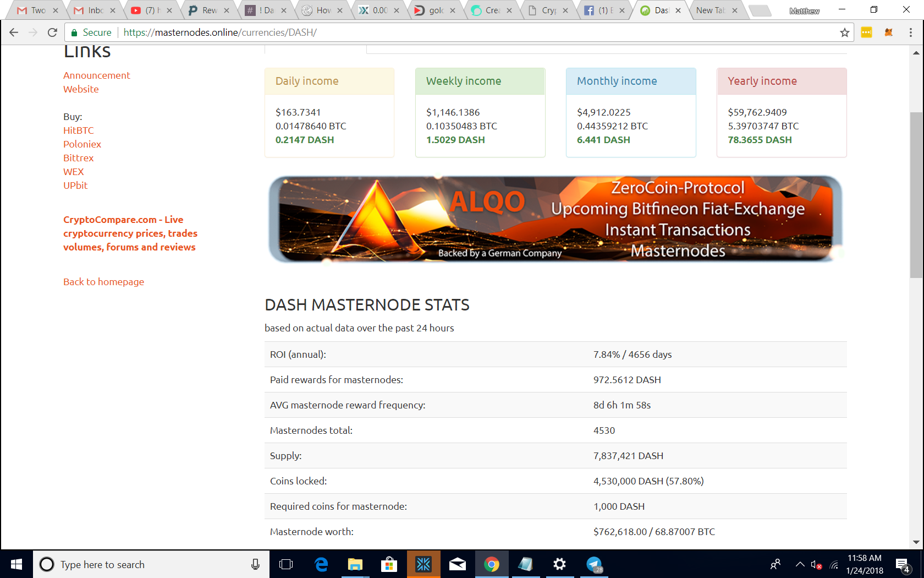Image resolution: width=924 pixels, height=578 pixels.
Task: Open the Action Center notifications icon
Action: pyautogui.click(x=903, y=564)
